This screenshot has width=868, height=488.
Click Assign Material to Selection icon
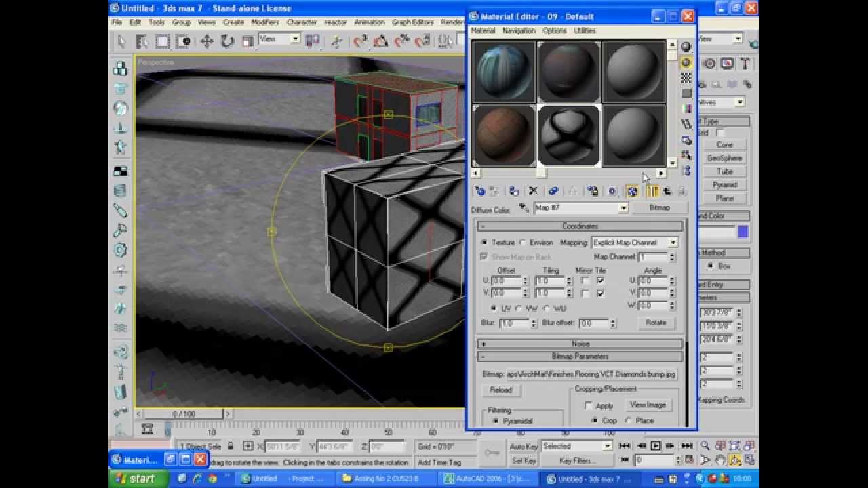click(514, 192)
